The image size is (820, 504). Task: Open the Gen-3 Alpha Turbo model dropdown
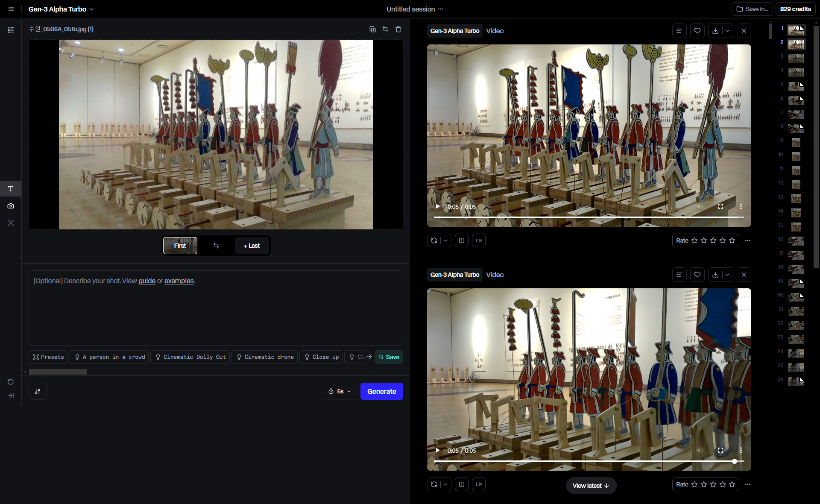(x=61, y=9)
